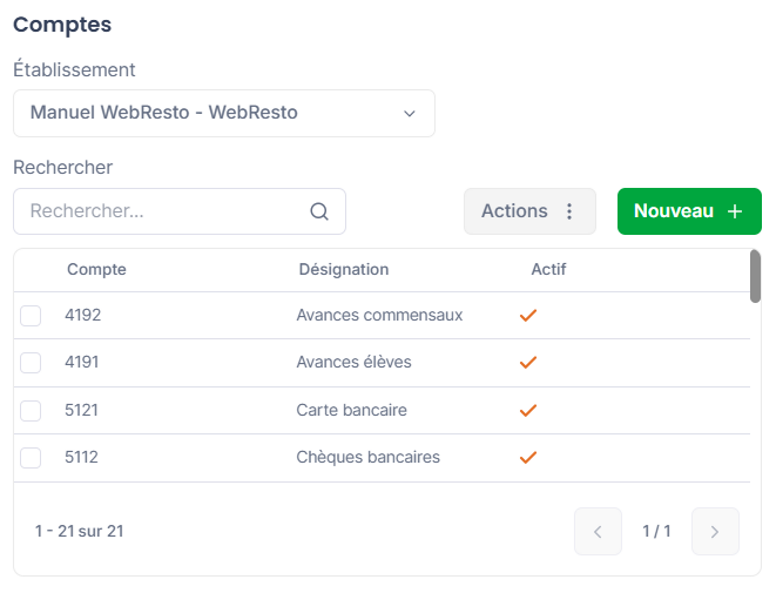Go to previous page with left chevron
The width and height of the screenshot is (776, 593).
tap(598, 532)
